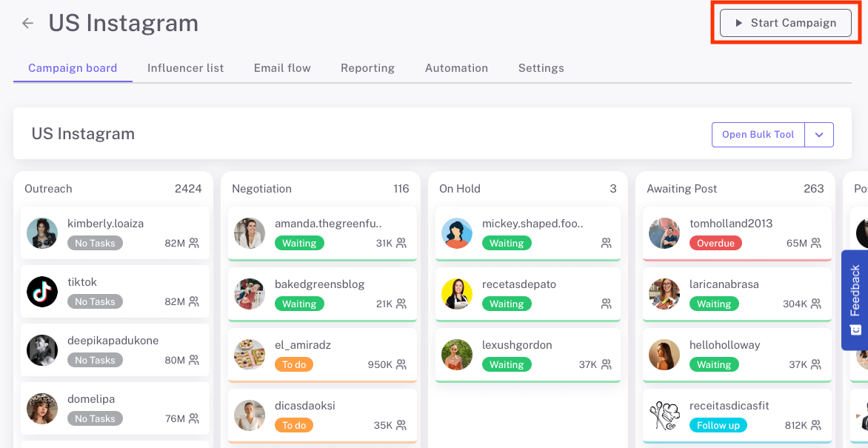The image size is (868, 448).
Task: Click the Overdue badge on tomholland2013
Action: pos(715,243)
